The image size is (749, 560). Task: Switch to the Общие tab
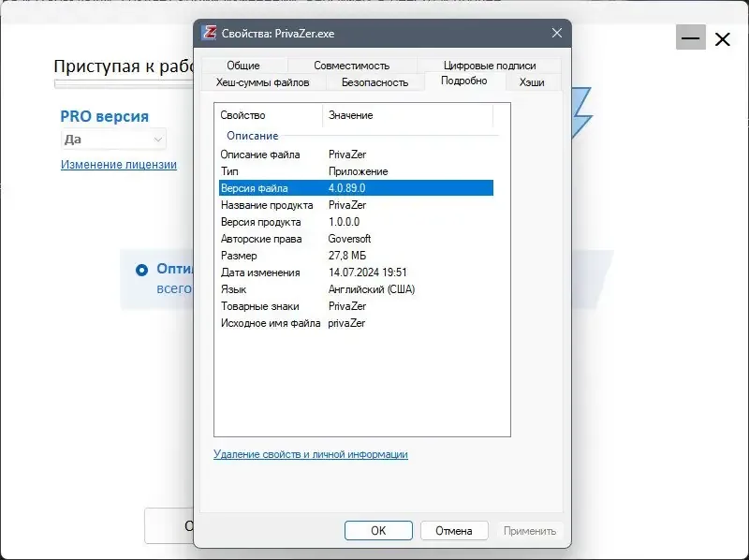tap(244, 66)
